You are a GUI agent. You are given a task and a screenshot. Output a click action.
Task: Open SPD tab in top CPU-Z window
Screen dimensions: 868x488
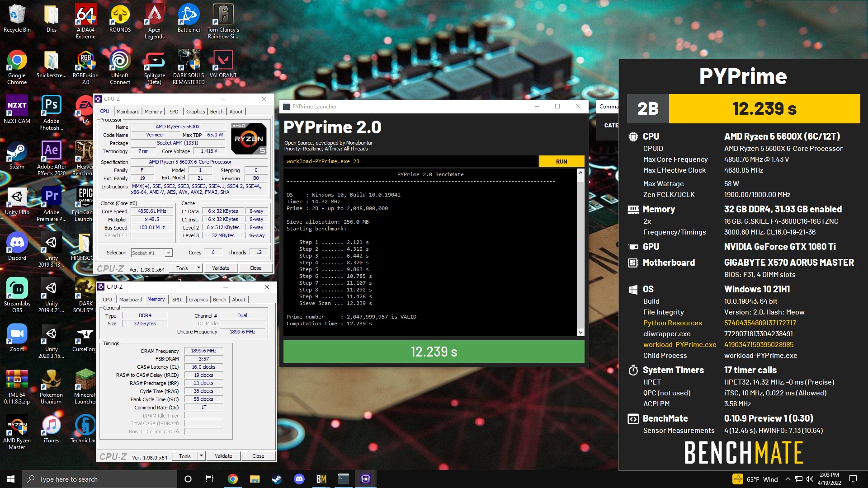(x=174, y=112)
